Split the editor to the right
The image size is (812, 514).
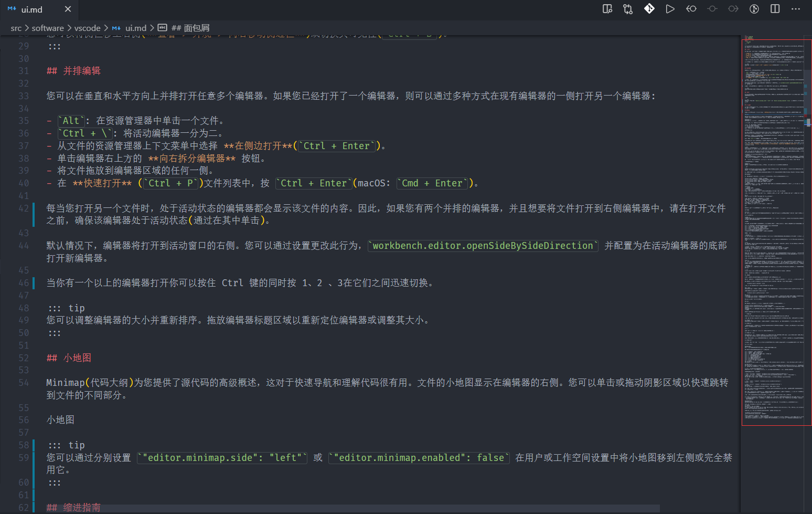(x=775, y=9)
